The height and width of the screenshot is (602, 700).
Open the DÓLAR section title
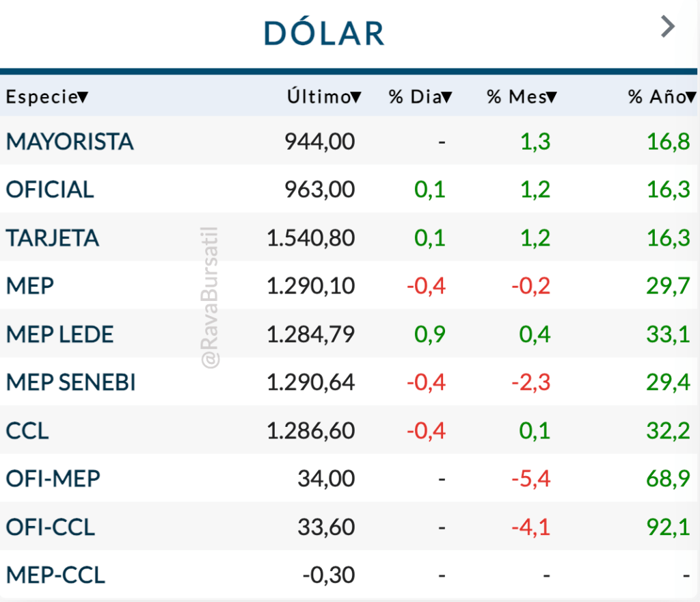324,34
